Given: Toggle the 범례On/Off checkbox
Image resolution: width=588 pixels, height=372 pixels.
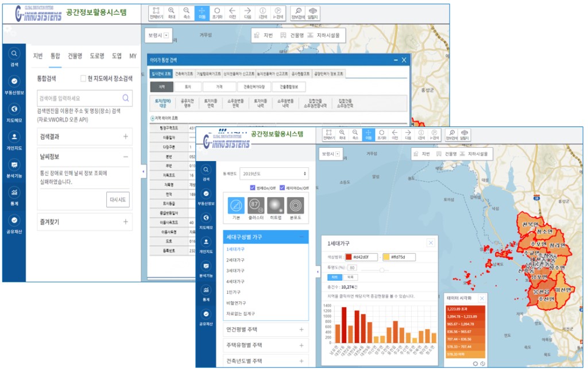Looking at the screenshot, I should pyautogui.click(x=253, y=187).
